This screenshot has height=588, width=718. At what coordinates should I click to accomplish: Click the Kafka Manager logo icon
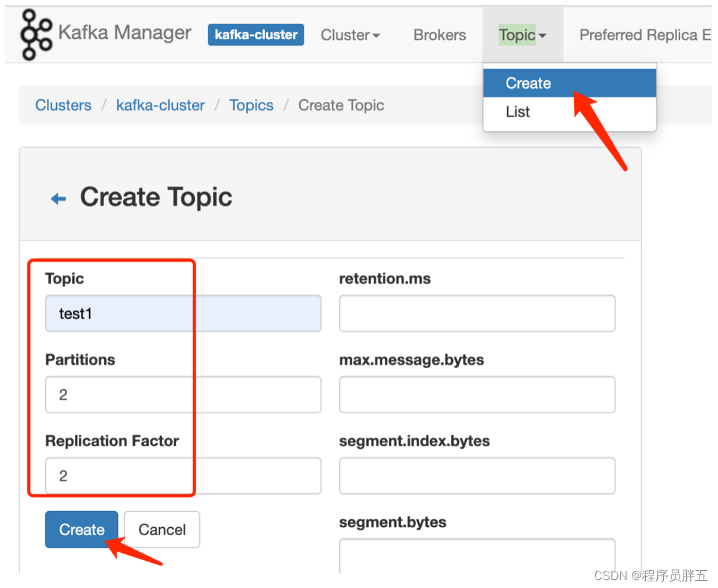[36, 35]
